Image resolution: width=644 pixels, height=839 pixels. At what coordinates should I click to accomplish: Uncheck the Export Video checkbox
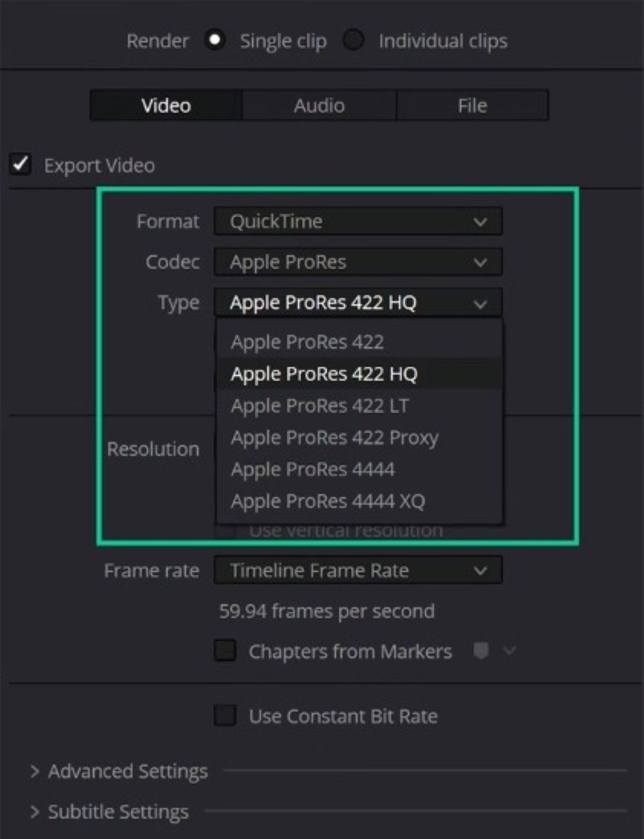click(20, 164)
